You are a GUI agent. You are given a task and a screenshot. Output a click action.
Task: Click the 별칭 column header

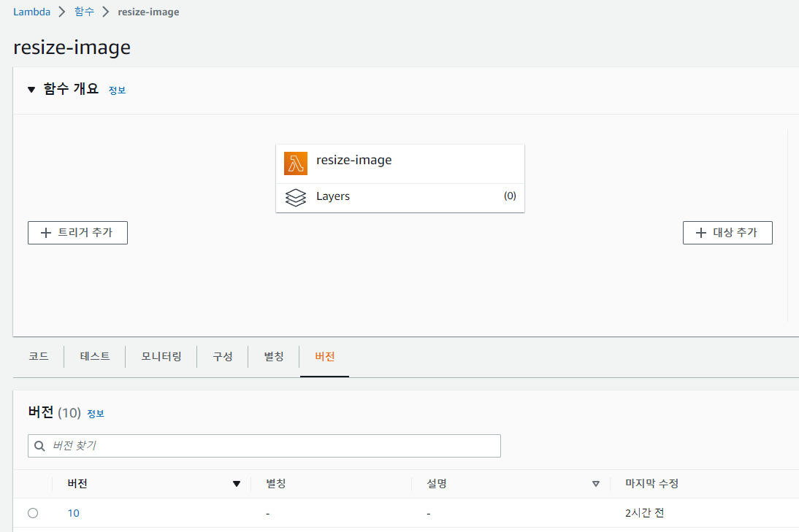pyautogui.click(x=275, y=484)
